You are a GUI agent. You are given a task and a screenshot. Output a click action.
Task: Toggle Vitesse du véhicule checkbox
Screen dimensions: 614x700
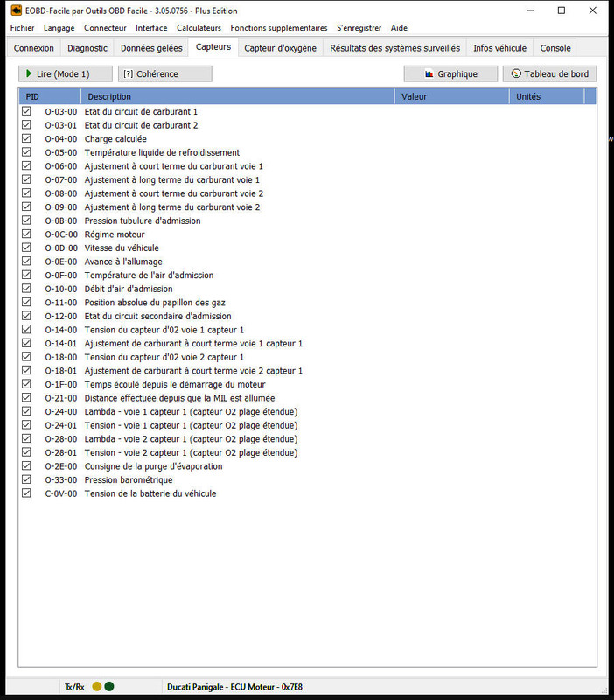26,248
